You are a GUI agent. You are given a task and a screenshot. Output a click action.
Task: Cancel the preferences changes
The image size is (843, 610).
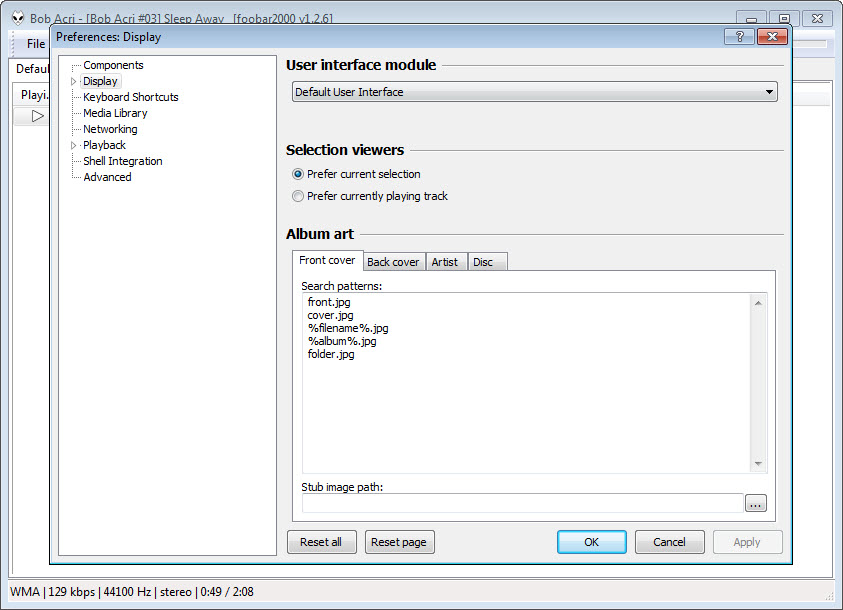point(669,542)
